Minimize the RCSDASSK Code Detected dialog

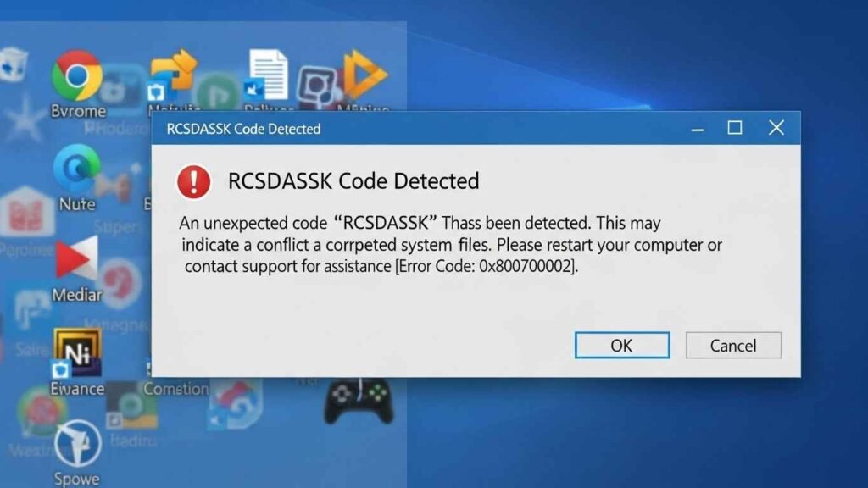(x=697, y=129)
